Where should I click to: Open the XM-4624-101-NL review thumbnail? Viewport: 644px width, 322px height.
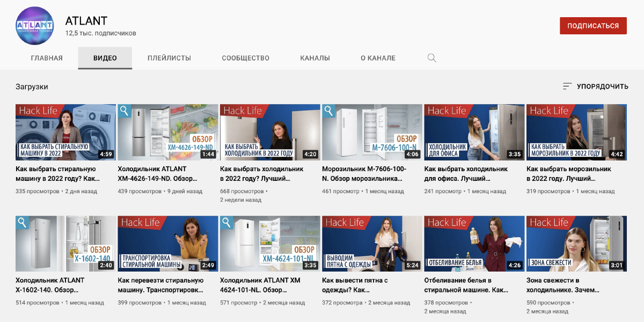point(270,244)
